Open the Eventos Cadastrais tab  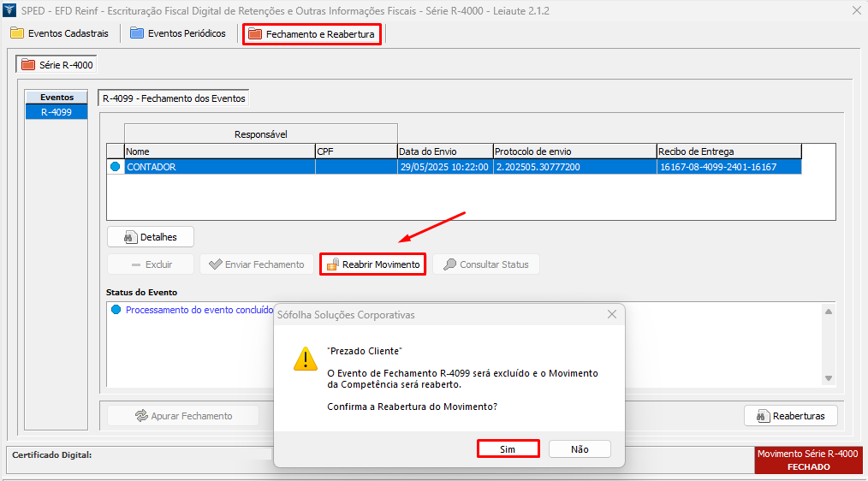tap(60, 33)
